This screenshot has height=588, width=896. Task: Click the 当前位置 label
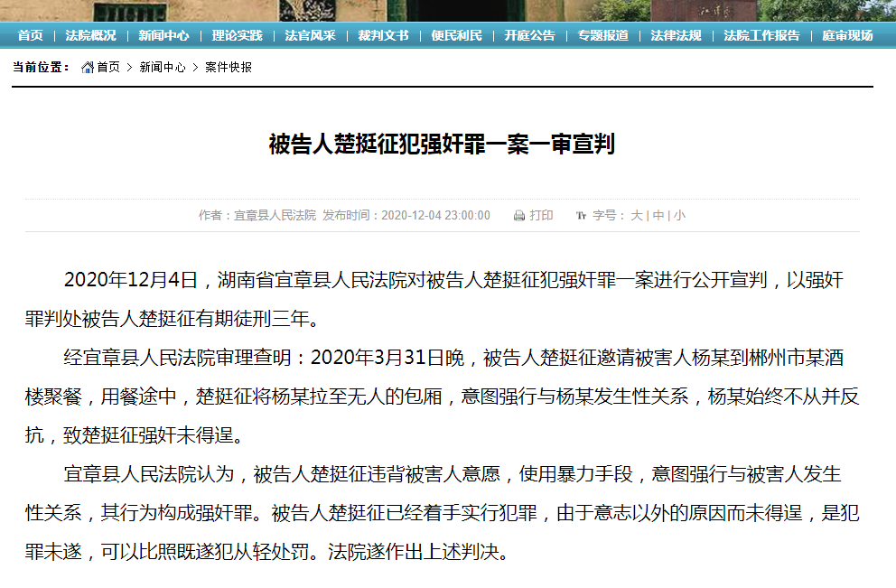(41, 68)
